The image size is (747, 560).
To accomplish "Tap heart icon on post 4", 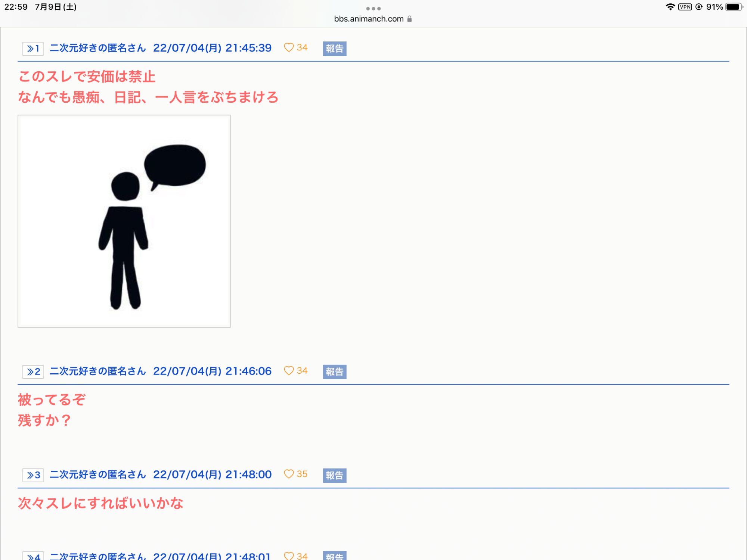I will (x=289, y=556).
